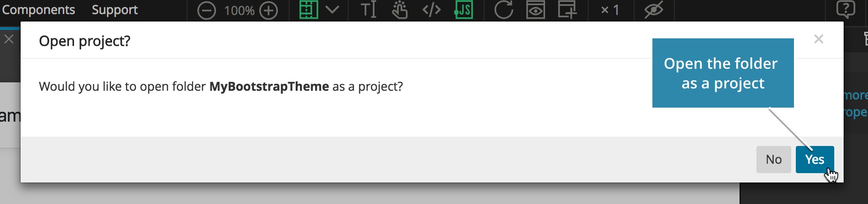Viewport: 868px width, 204px height.
Task: Select the hand interaction tool icon
Action: [x=399, y=10]
